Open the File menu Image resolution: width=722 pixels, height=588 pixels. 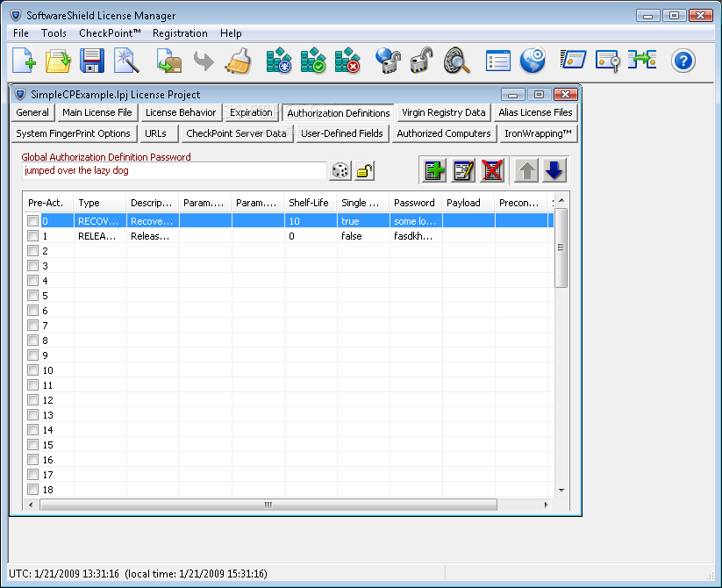[x=21, y=33]
